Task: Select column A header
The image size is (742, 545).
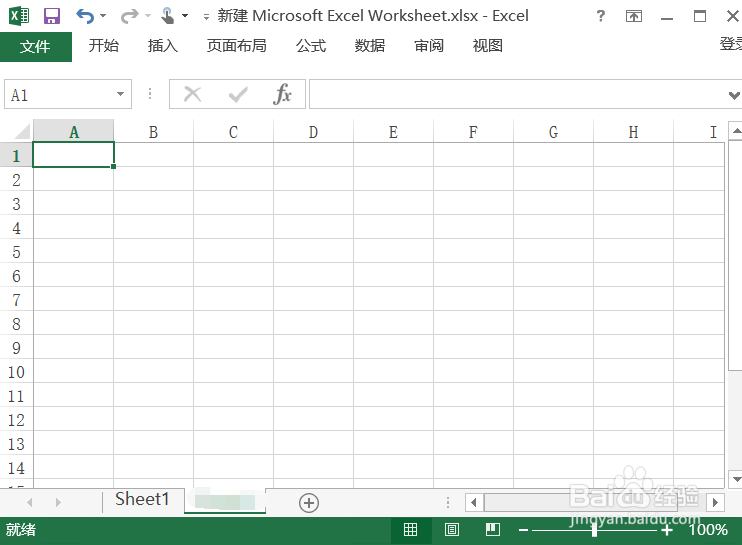Action: [x=73, y=132]
